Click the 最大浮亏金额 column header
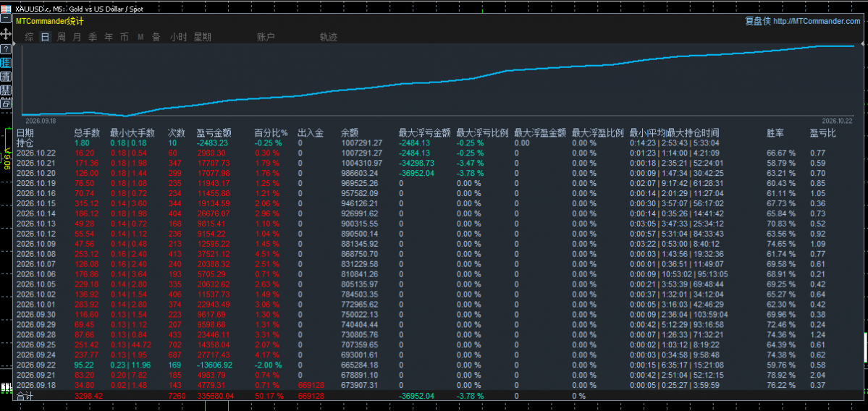 pos(425,132)
